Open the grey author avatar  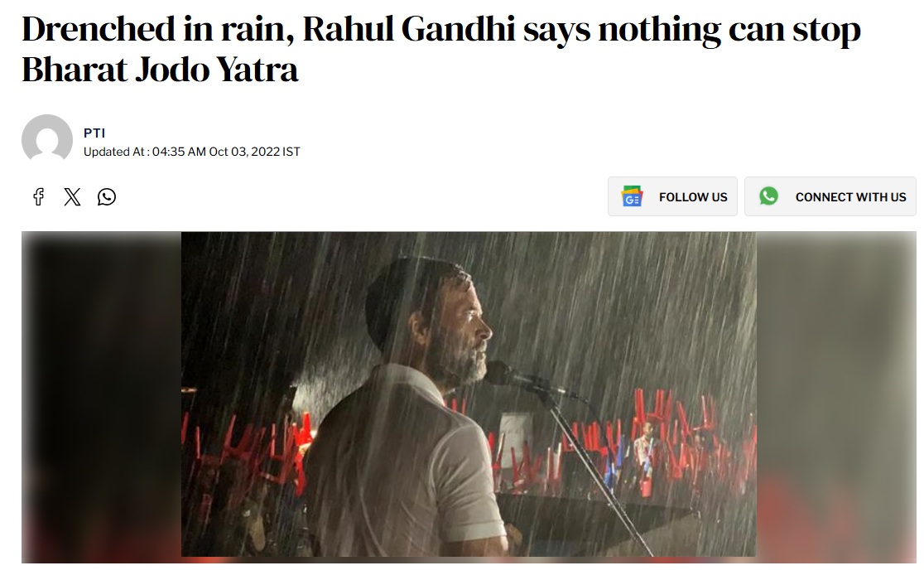[x=47, y=140]
